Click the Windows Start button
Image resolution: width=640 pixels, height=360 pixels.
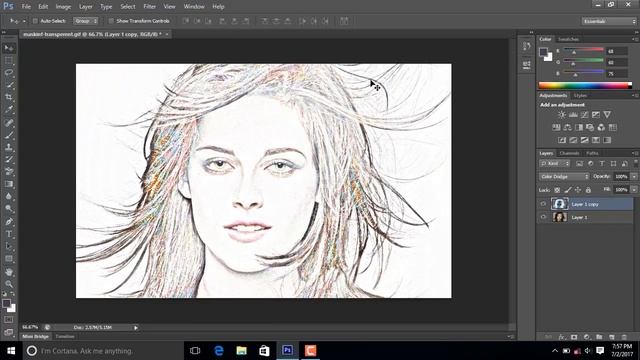click(11, 351)
